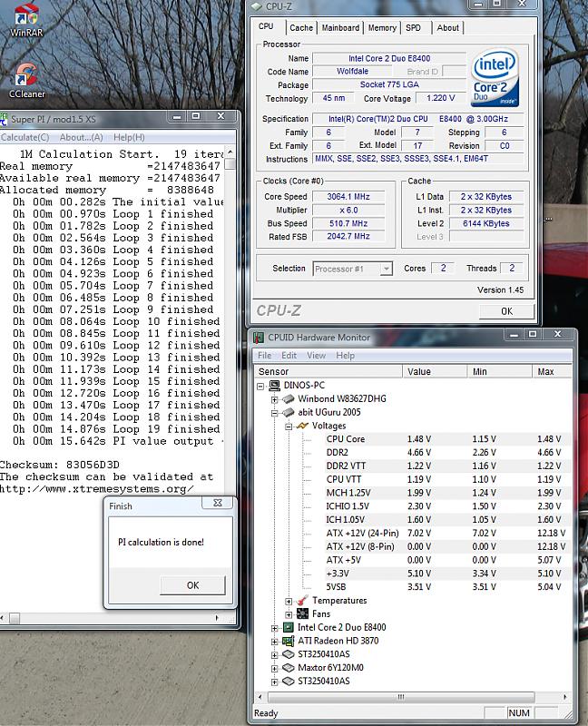Expand the Winbond W83627DHG node
588x726 pixels.
click(x=275, y=399)
